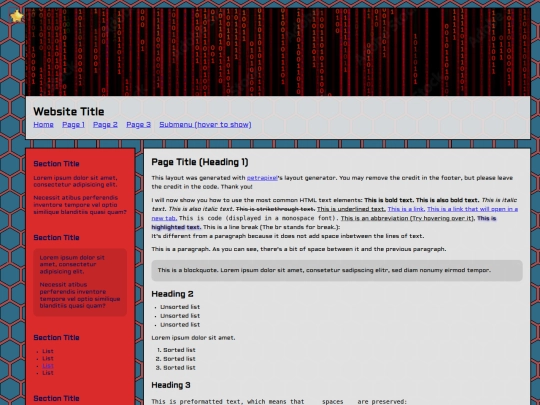Open the Submenu (hover to show) item
This screenshot has height=405, width=540.
point(205,124)
